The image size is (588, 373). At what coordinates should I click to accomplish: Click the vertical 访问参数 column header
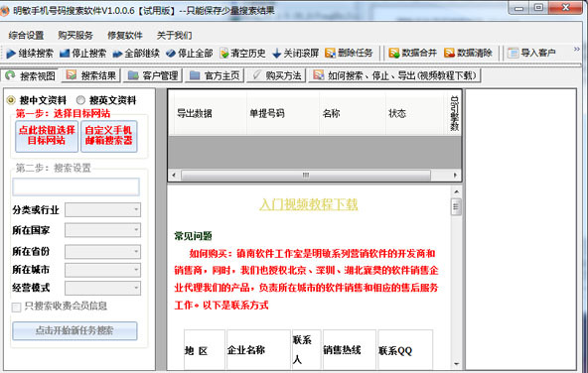tap(454, 113)
